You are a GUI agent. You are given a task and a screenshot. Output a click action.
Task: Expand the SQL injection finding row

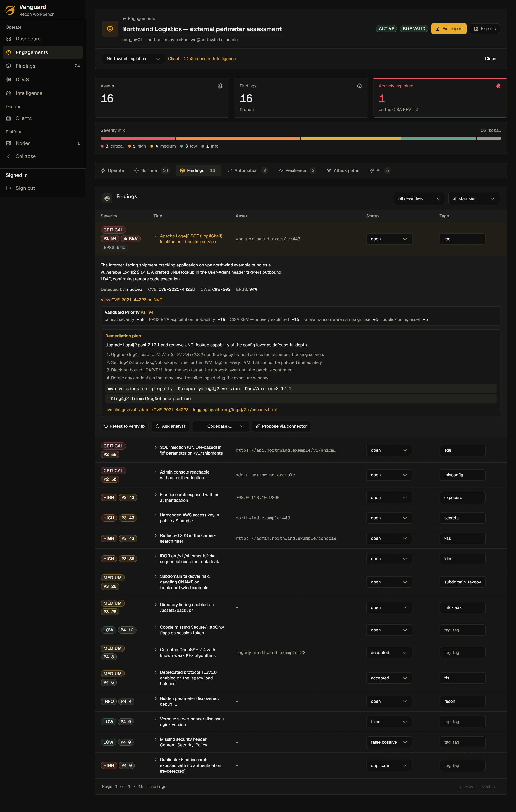click(x=155, y=448)
